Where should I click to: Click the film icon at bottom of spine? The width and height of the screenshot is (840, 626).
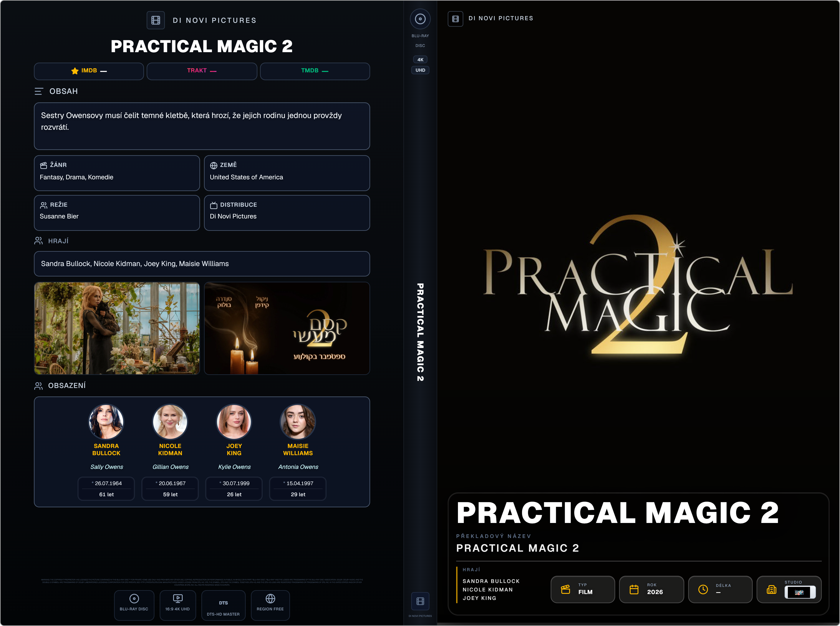[420, 601]
